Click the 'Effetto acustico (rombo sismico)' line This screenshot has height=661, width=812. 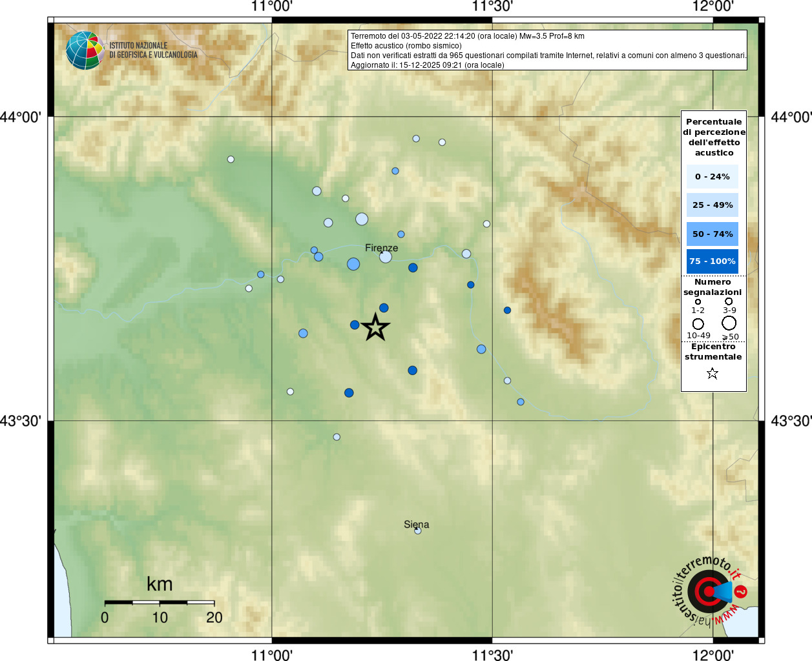[406, 46]
